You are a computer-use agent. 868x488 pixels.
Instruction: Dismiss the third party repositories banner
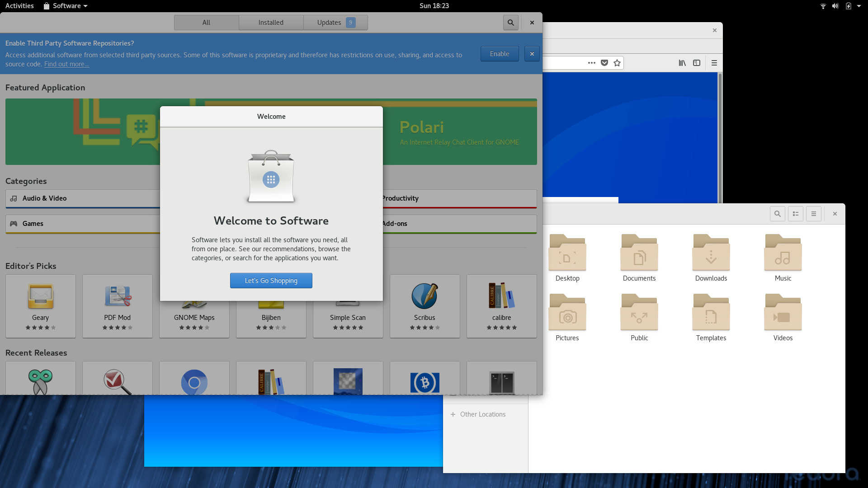tap(532, 54)
